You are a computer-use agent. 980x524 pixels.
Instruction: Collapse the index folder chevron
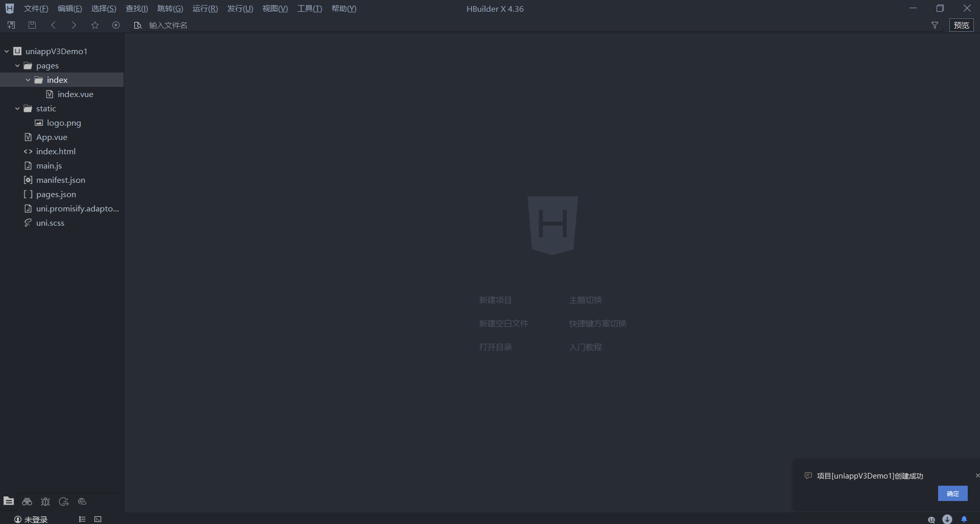[28, 80]
